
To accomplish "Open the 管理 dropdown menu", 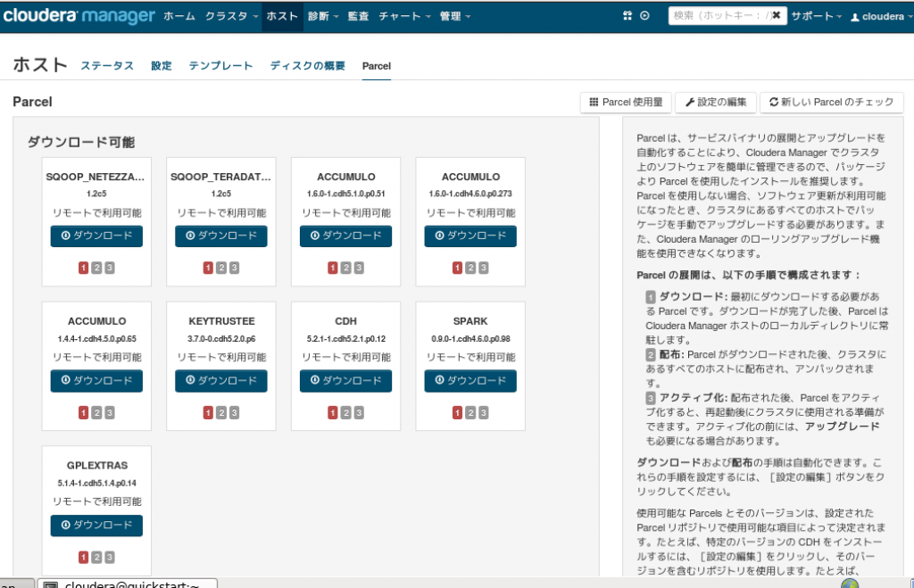I will (454, 16).
